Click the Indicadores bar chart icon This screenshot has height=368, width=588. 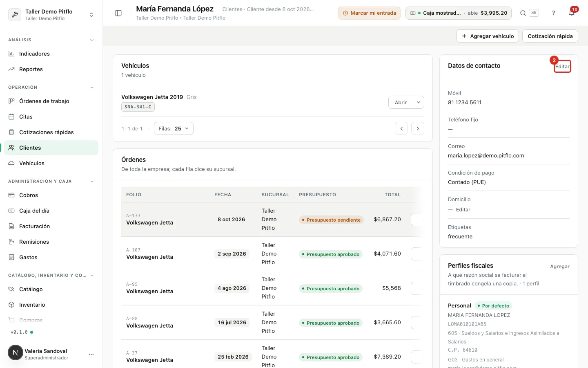coord(11,54)
